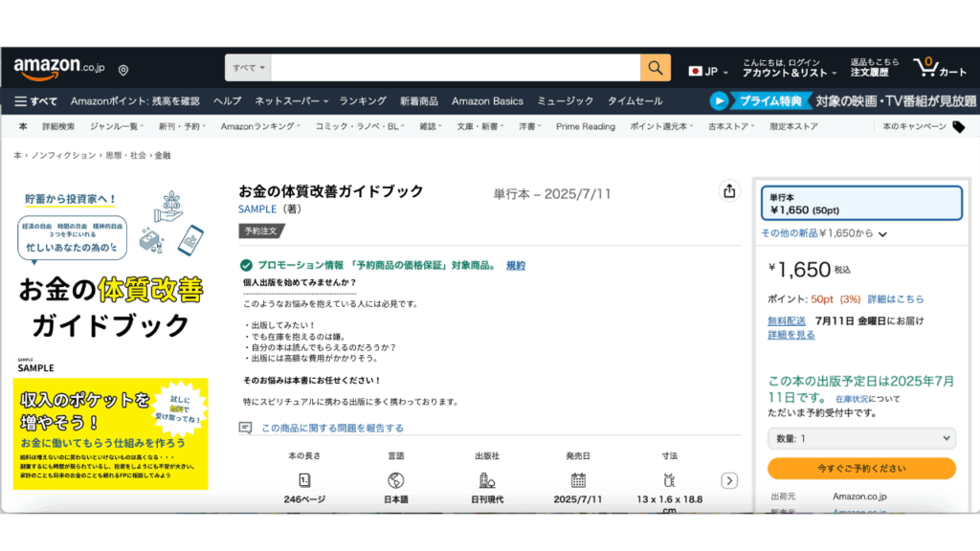The height and width of the screenshot is (551, 980).
Task: Click into the search text field
Action: point(456,68)
